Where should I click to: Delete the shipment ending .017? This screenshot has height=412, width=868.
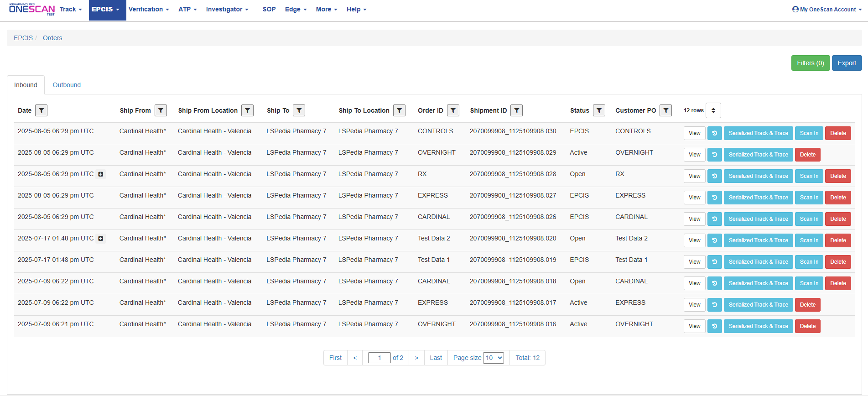[x=807, y=305]
